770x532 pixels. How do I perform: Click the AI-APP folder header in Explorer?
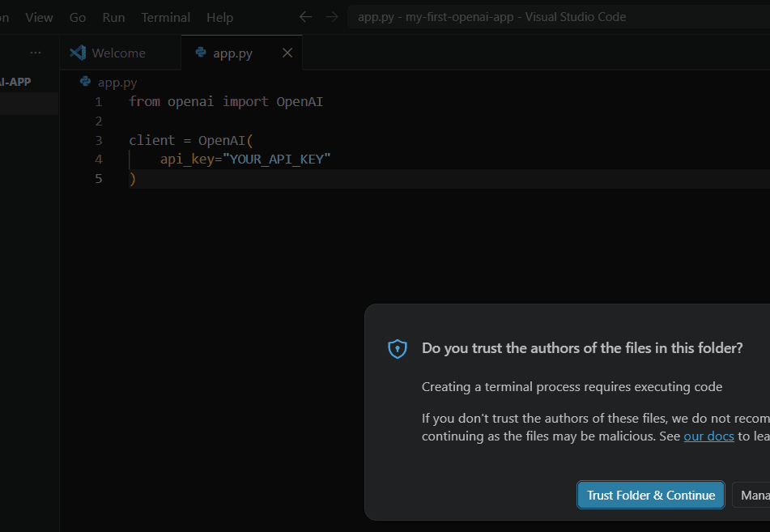pyautogui.click(x=15, y=82)
